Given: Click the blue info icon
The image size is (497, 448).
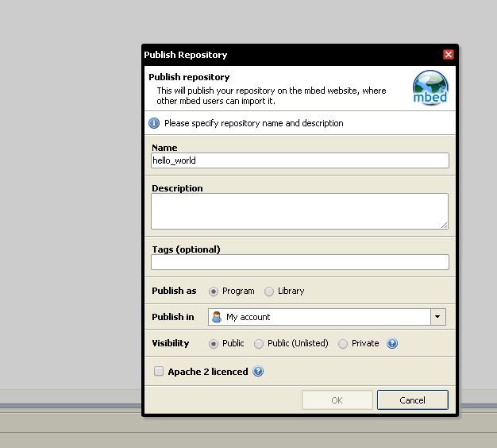Looking at the screenshot, I should 155,123.
